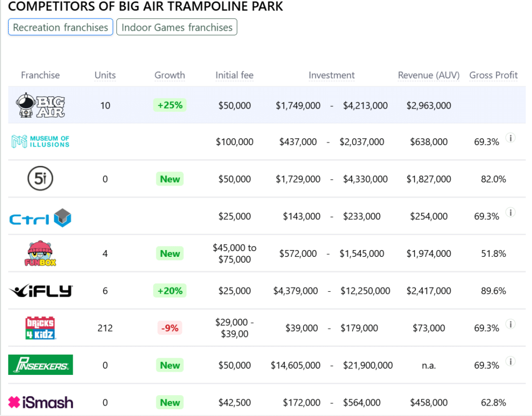Click the New badge in the Pinseekers row
Viewport: 532px width, 416px height.
point(170,365)
